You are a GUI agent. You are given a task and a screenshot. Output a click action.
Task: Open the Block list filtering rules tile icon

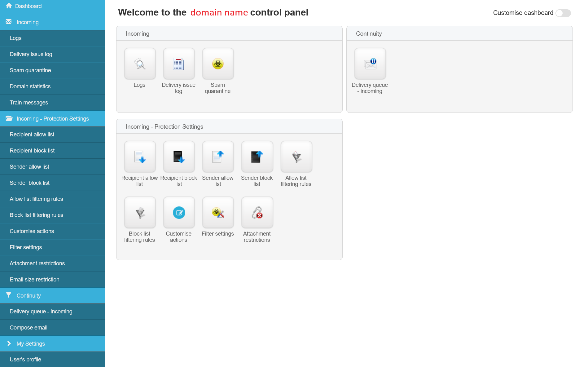click(140, 212)
